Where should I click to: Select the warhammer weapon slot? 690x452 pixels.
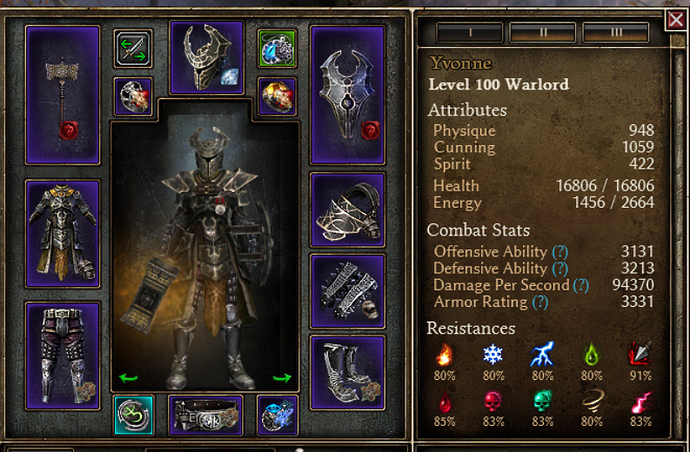point(62,95)
